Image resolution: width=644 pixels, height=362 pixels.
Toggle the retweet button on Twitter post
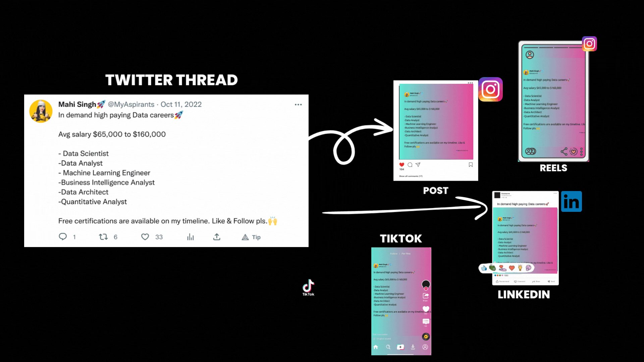pyautogui.click(x=103, y=237)
